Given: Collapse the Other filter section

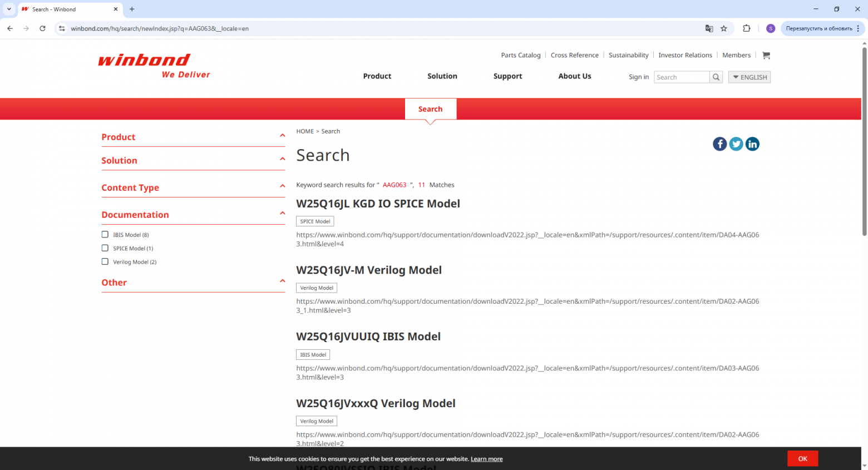Looking at the screenshot, I should point(283,281).
